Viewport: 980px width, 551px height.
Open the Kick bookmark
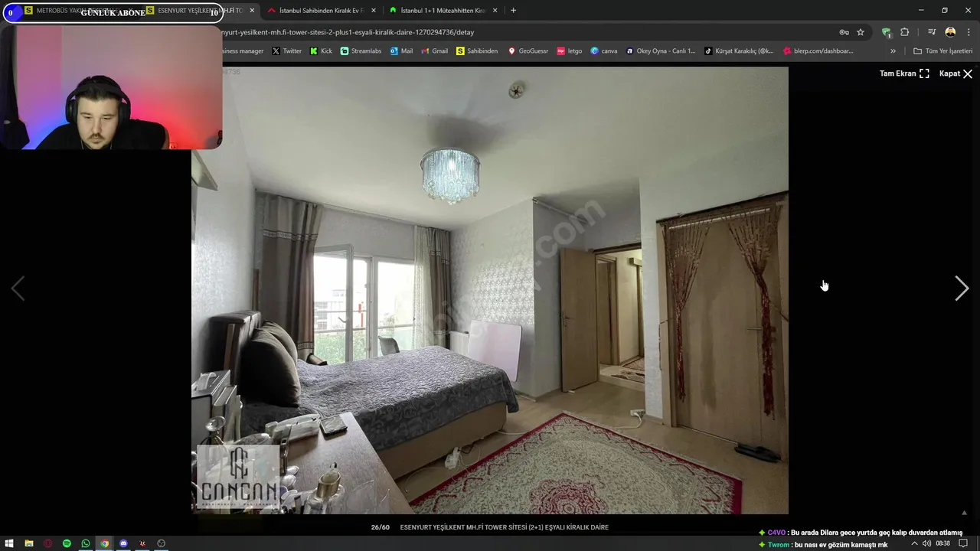tap(321, 51)
